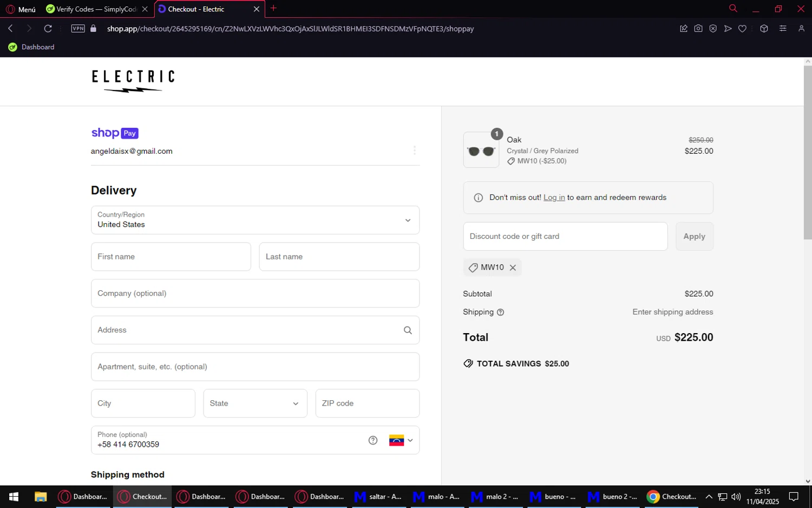812x508 pixels.
Task: Switch to malo 2 taskbar window
Action: 495,497
